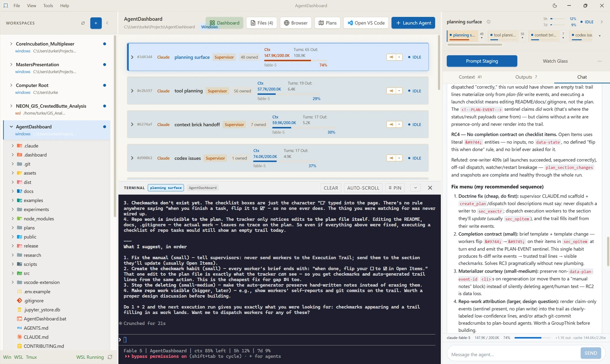This screenshot has height=364, width=610.
Task: Click the CLAUDE.md file icon
Action: (x=19, y=337)
